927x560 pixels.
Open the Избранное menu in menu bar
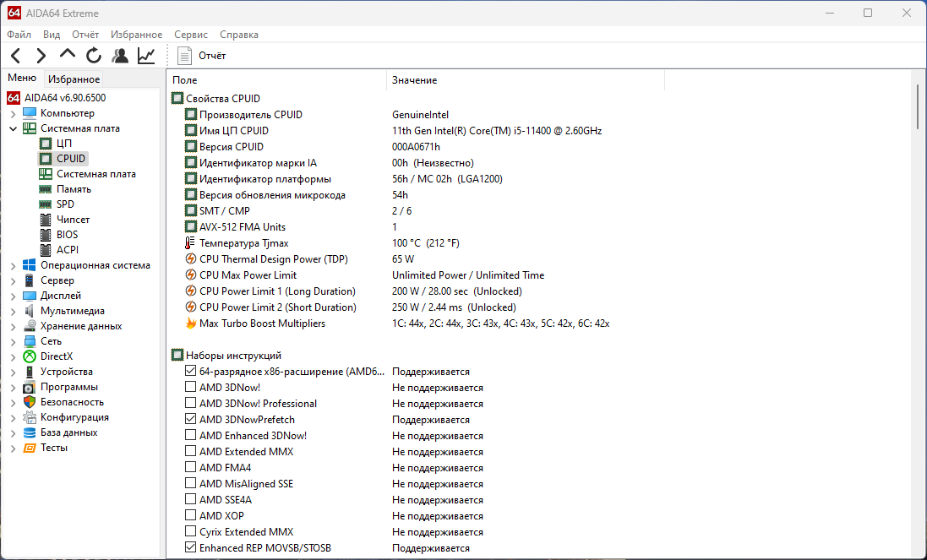[137, 35]
